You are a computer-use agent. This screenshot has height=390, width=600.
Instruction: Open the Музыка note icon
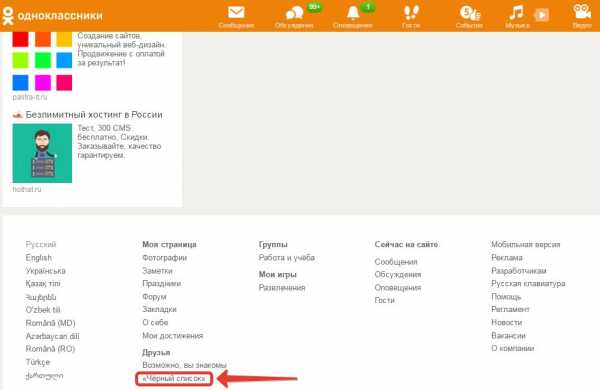516,13
